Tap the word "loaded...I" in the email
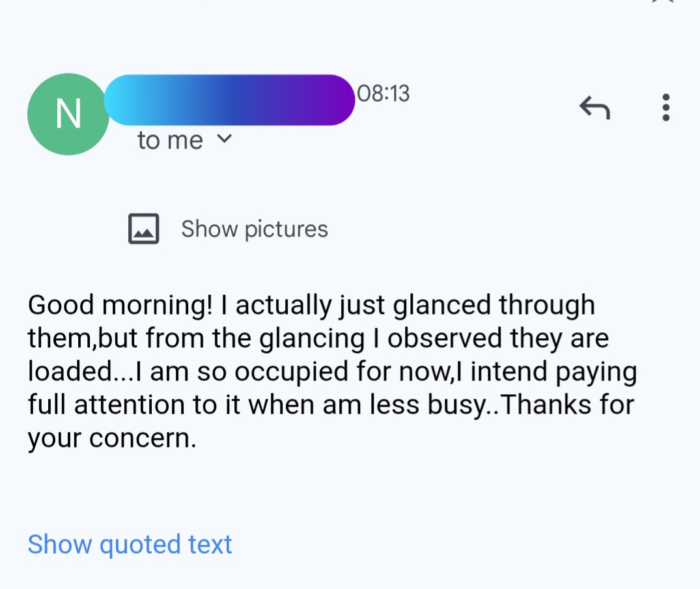This screenshot has height=589, width=700. tap(85, 371)
